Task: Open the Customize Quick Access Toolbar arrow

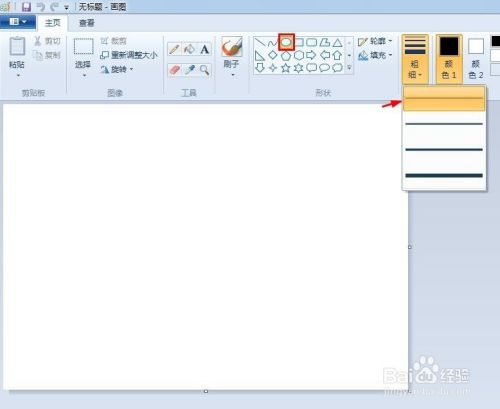Action: [66, 7]
